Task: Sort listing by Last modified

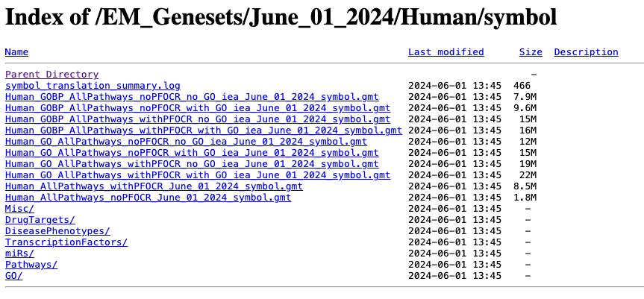Action: coord(446,52)
